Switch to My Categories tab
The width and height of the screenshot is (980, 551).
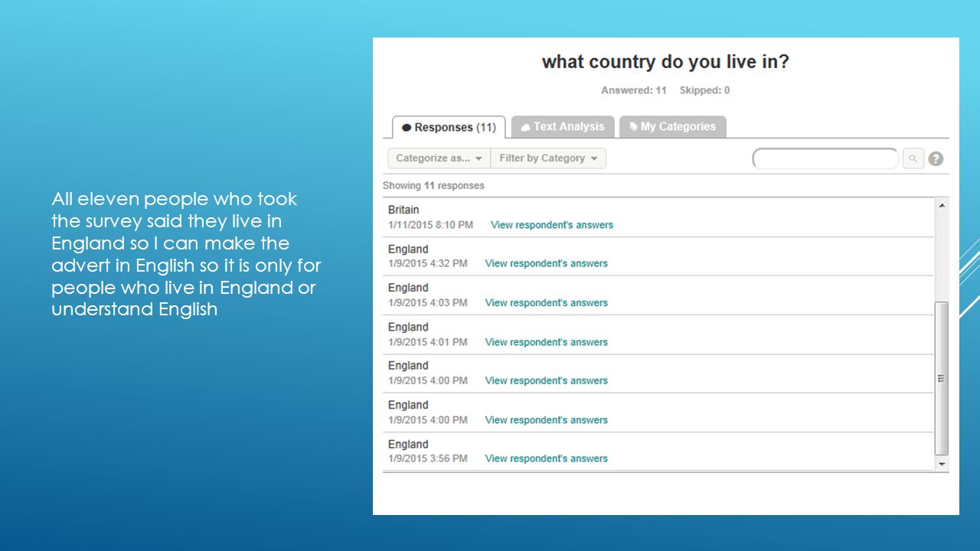672,127
